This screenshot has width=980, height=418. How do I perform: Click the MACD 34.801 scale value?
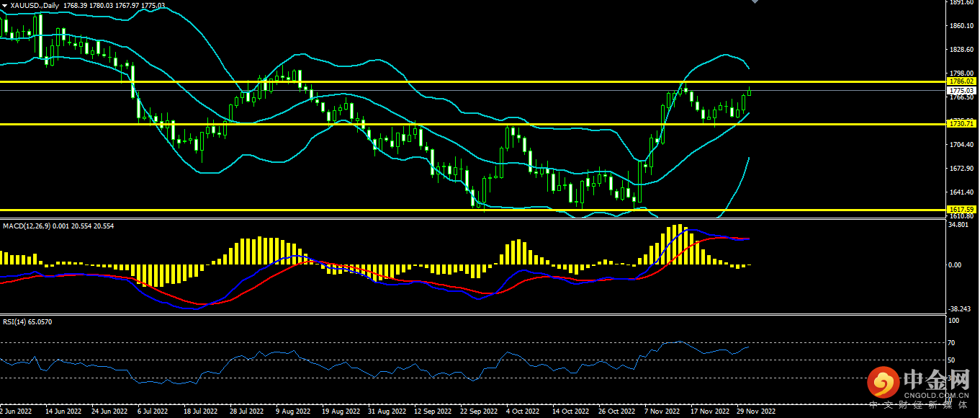958,225
